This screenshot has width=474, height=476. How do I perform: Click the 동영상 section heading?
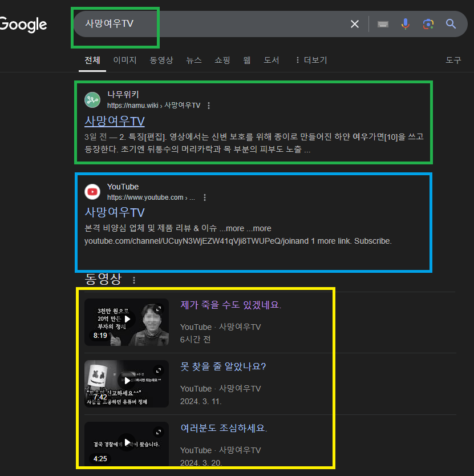point(103,279)
